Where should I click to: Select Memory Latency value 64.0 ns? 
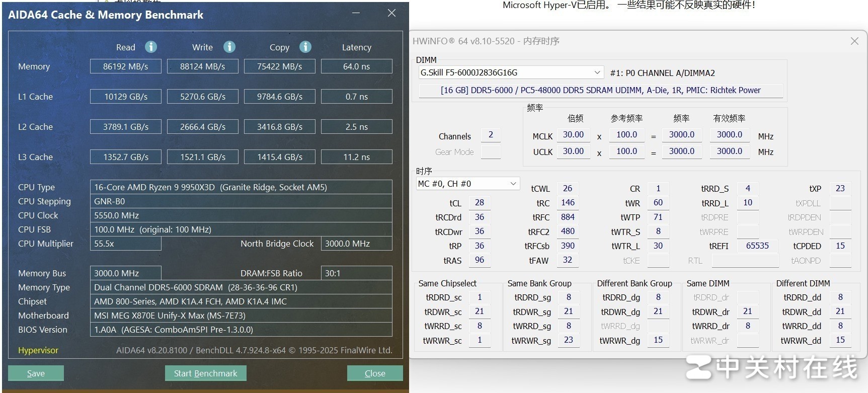click(x=357, y=66)
